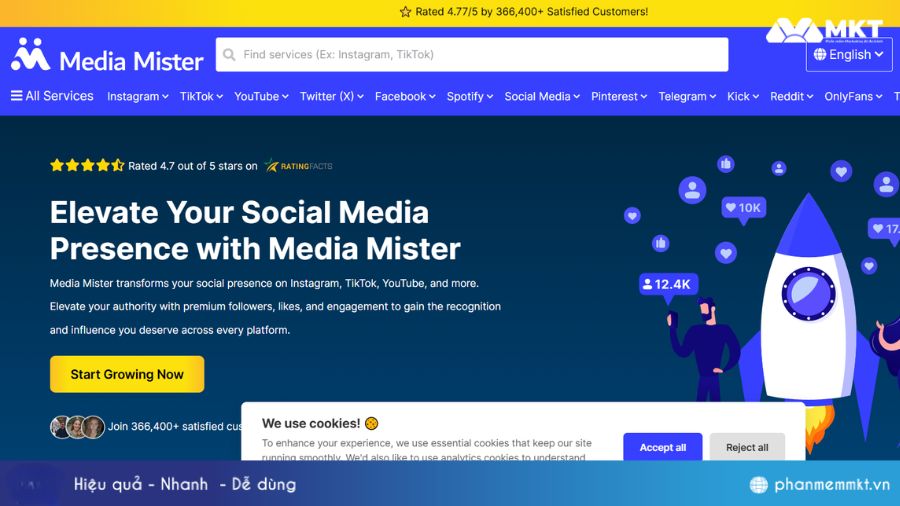
Task: Expand the Social Media menu
Action: tap(542, 96)
